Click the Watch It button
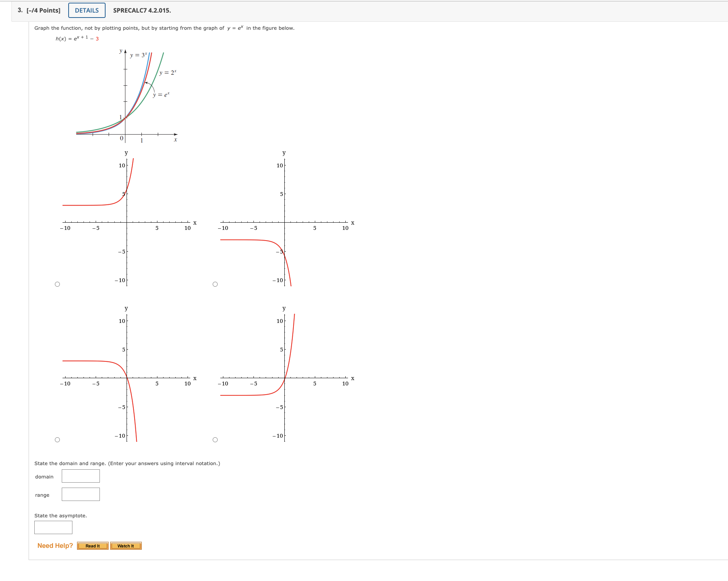728x581 pixels. point(125,546)
